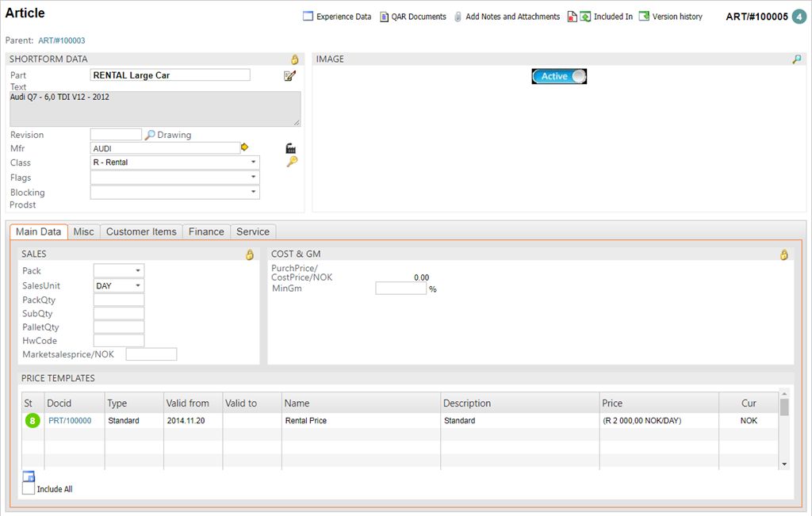The width and height of the screenshot is (812, 516).
Task: Open QAR Documents
Action: tap(412, 17)
